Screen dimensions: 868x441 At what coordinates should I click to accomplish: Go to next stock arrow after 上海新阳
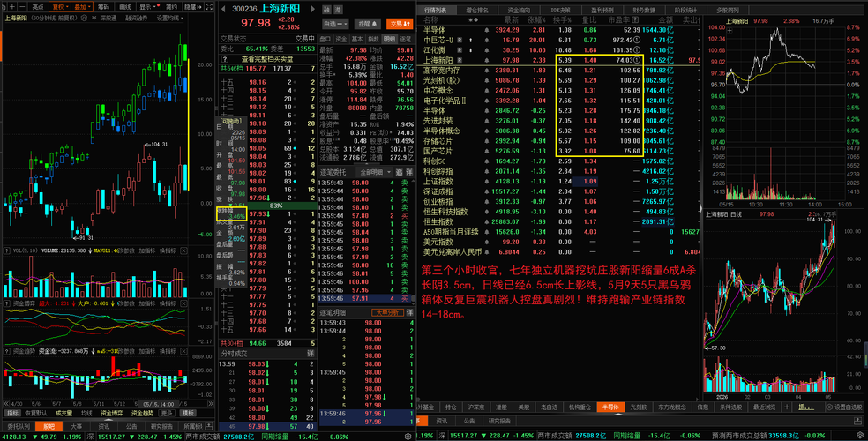313,9
